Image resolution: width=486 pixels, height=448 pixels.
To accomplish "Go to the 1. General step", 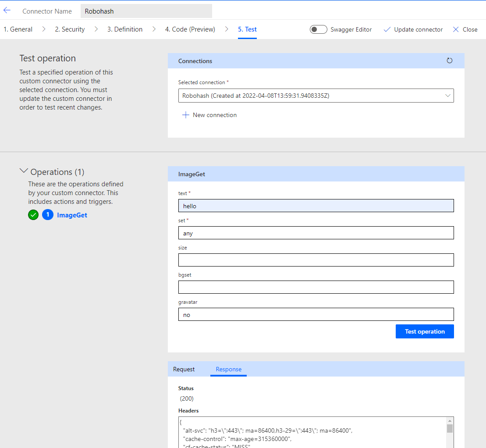I will (x=18, y=29).
